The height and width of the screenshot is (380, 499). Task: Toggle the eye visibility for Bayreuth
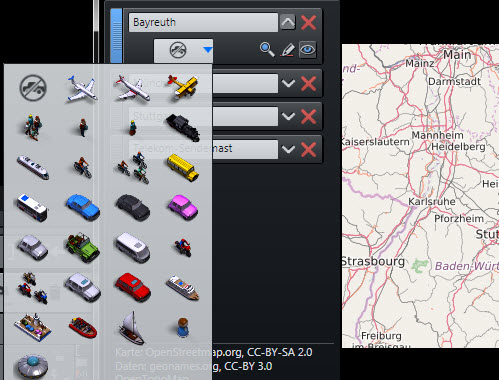pyautogui.click(x=307, y=50)
